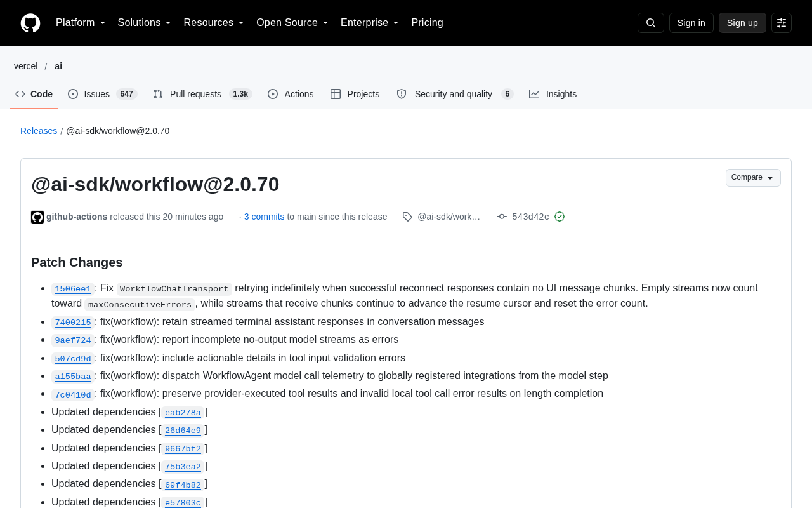This screenshot has height=508, width=812.
Task: Open the vercel owner link
Action: (26, 66)
